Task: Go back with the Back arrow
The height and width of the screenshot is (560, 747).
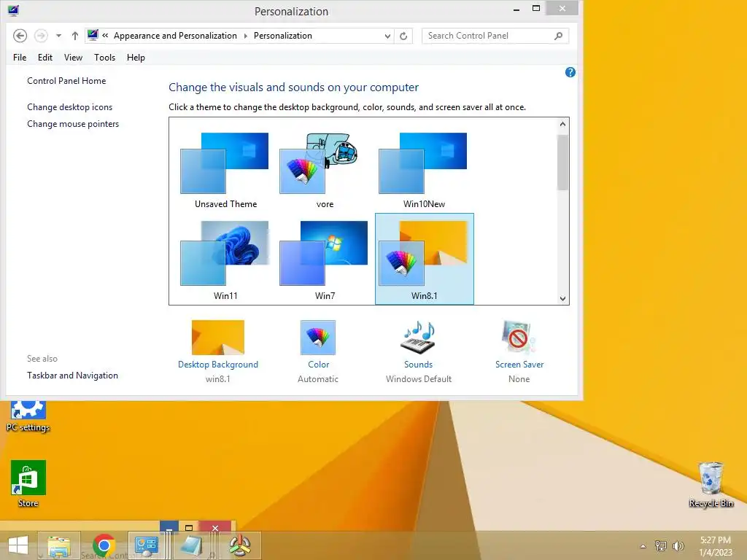Action: pyautogui.click(x=20, y=36)
